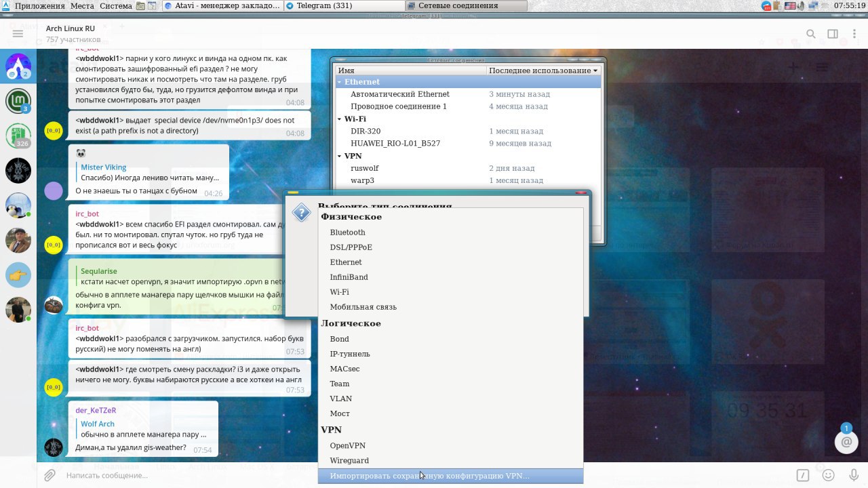Open the Arch Linux RU chat header

(x=73, y=34)
